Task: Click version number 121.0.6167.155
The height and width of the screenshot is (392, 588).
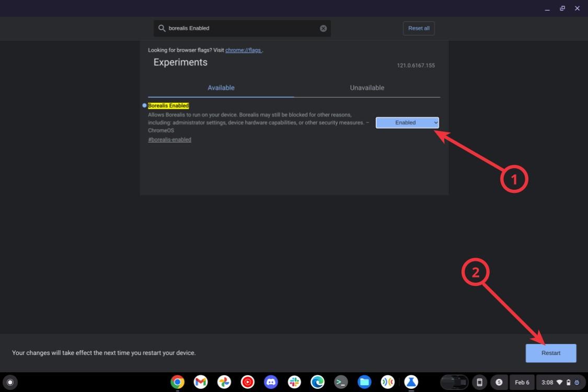Action: pyautogui.click(x=416, y=65)
